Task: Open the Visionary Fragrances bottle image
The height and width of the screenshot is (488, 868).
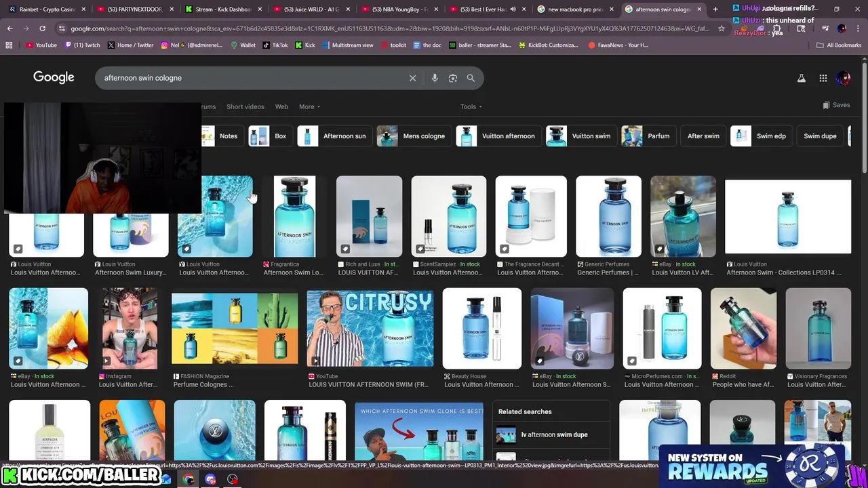Action: tap(818, 329)
